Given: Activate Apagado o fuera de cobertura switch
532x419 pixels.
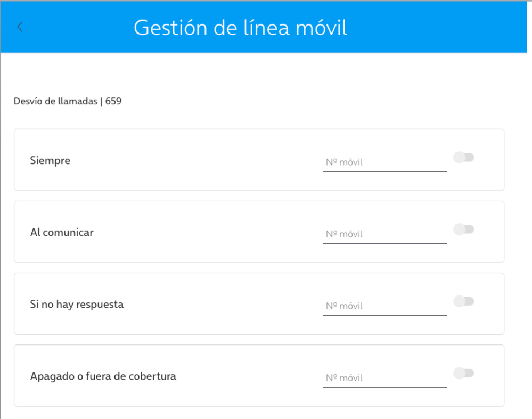Looking at the screenshot, I should [x=463, y=373].
